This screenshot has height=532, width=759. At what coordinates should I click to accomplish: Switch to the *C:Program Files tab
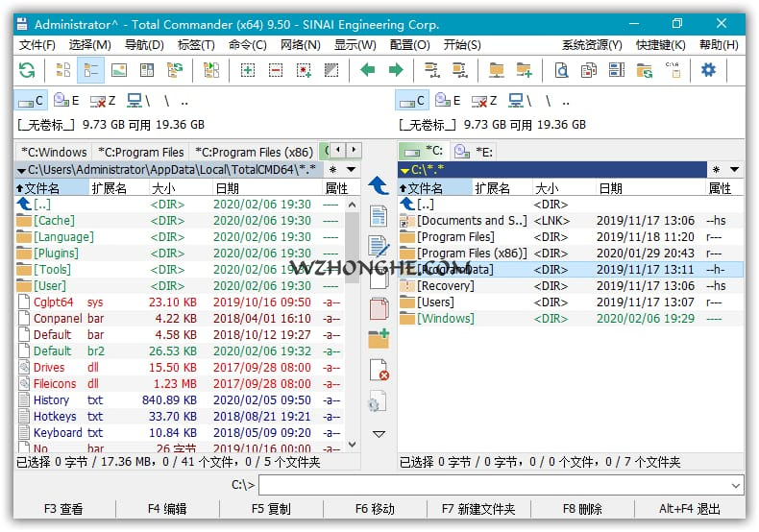pos(141,152)
